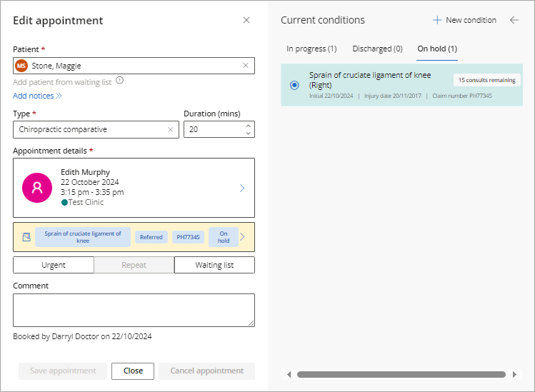535x392 pixels.
Task: Increase duration with the up arrow
Action: click(248, 126)
